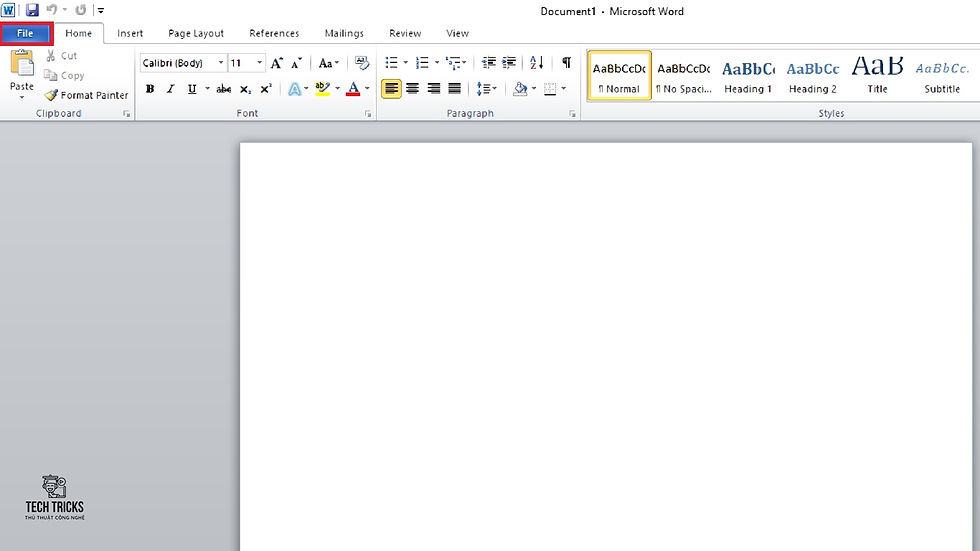The image size is (980, 551).
Task: Expand the font size dropdown arrow
Action: pos(259,63)
